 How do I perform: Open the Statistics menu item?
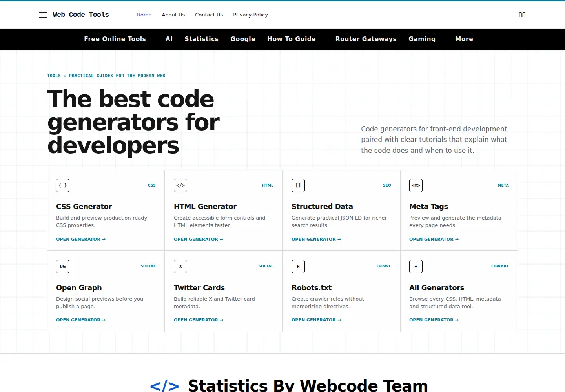(x=202, y=39)
